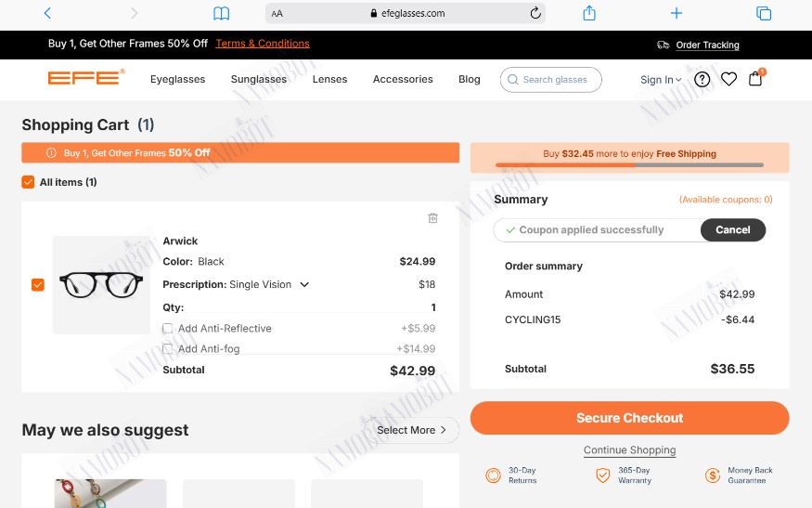Toggle the Arwick item selection checkbox
Image resolution: width=812 pixels, height=508 pixels.
point(38,284)
